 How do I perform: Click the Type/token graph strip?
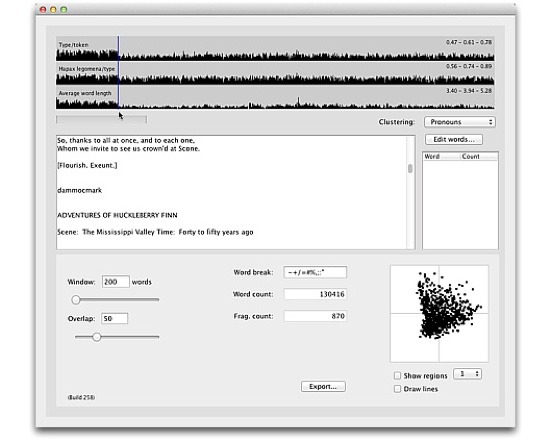click(275, 49)
